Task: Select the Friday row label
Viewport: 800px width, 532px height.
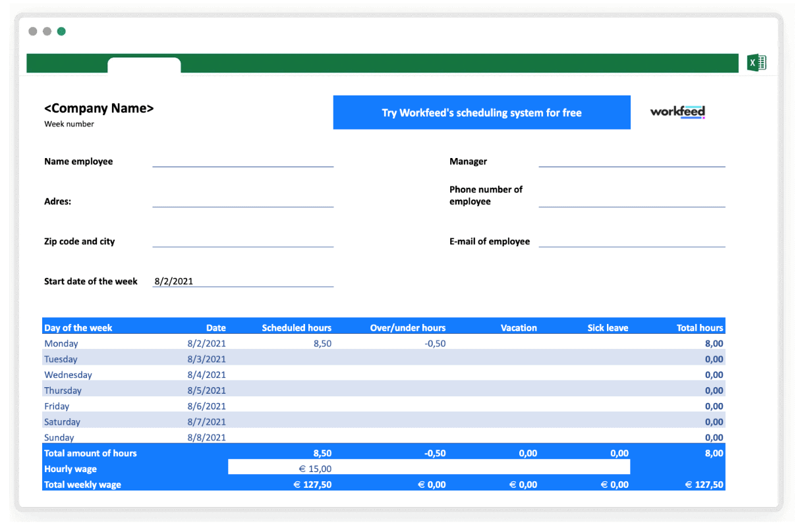Action: [57, 406]
